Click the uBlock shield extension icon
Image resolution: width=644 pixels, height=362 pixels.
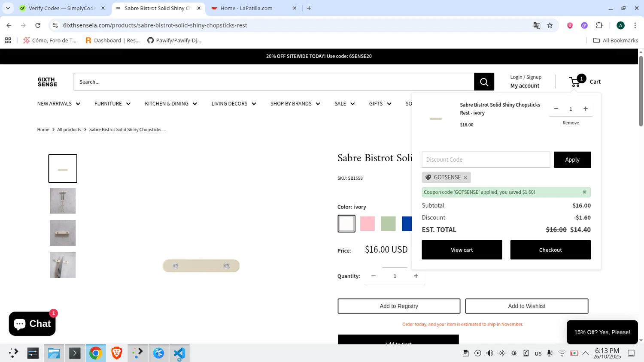pos(570,25)
